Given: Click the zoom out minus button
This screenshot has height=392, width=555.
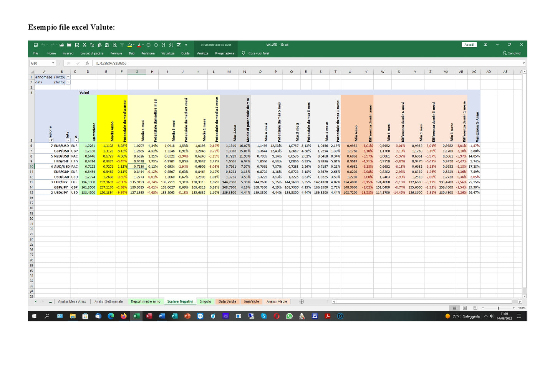Looking at the screenshot, I should 483,308.
